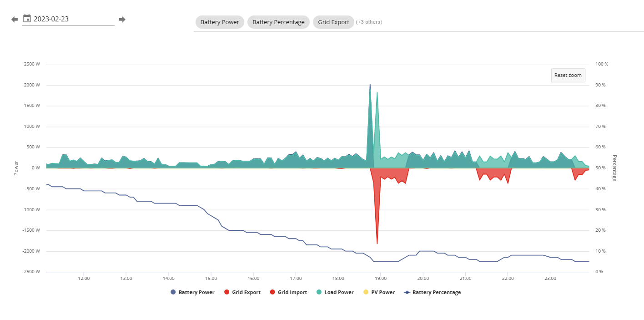Select the Battery Percentage chip
Screen dimensions: 644x320
(278, 22)
